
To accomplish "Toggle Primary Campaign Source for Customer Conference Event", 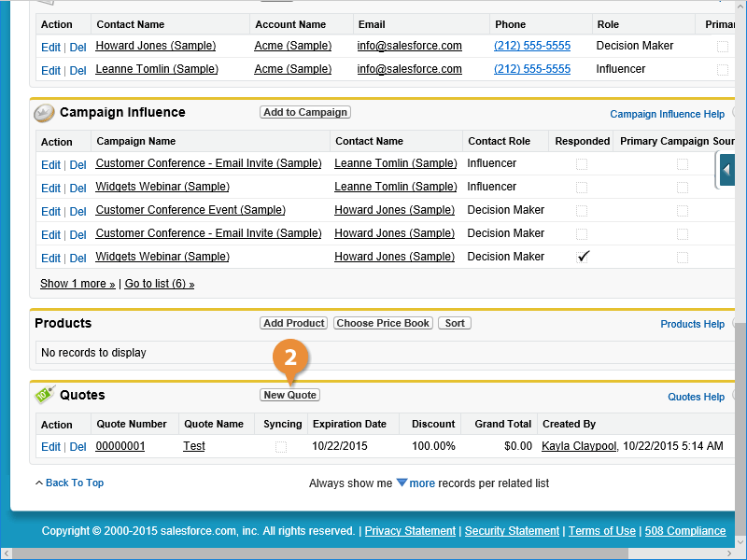I will (683, 211).
